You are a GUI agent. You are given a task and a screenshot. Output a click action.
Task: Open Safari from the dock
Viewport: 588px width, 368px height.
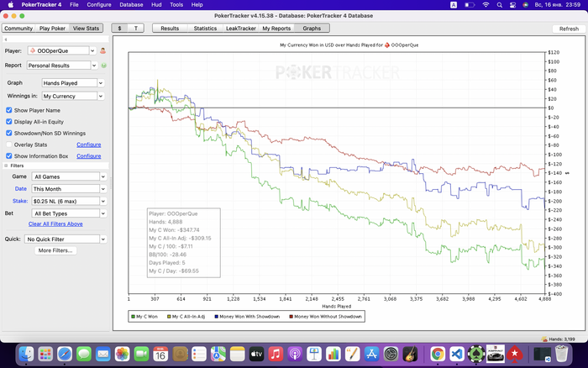pos(65,354)
